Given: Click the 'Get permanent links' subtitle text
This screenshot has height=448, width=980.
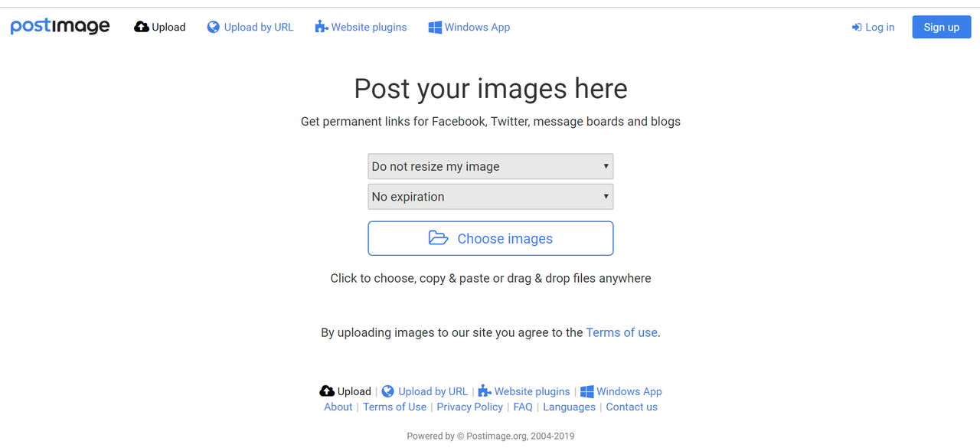Looking at the screenshot, I should click(x=491, y=121).
